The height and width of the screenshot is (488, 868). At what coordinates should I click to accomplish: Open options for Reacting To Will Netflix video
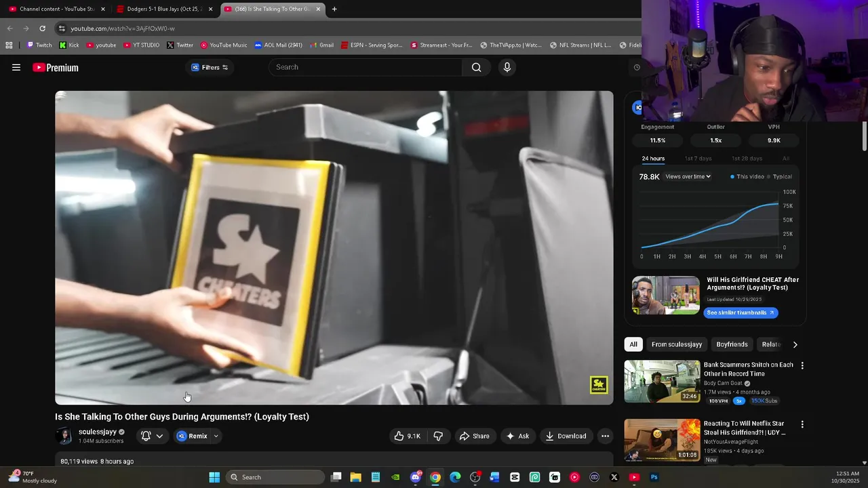click(802, 424)
